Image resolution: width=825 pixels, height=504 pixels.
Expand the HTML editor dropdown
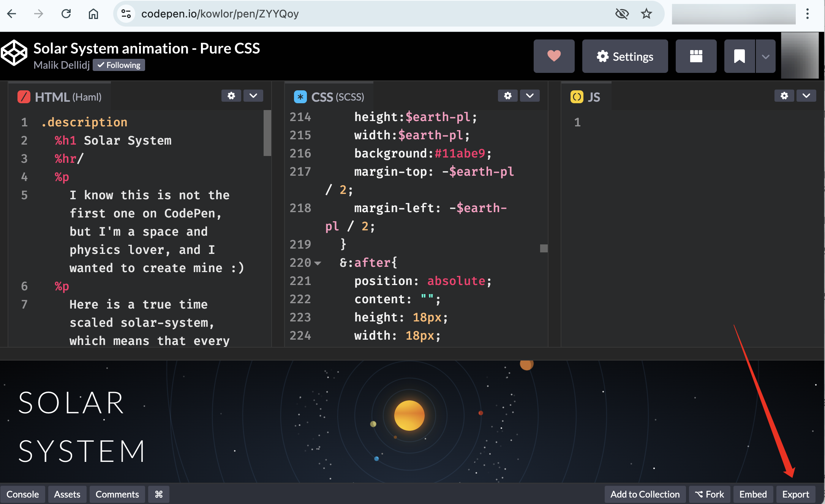click(x=253, y=96)
